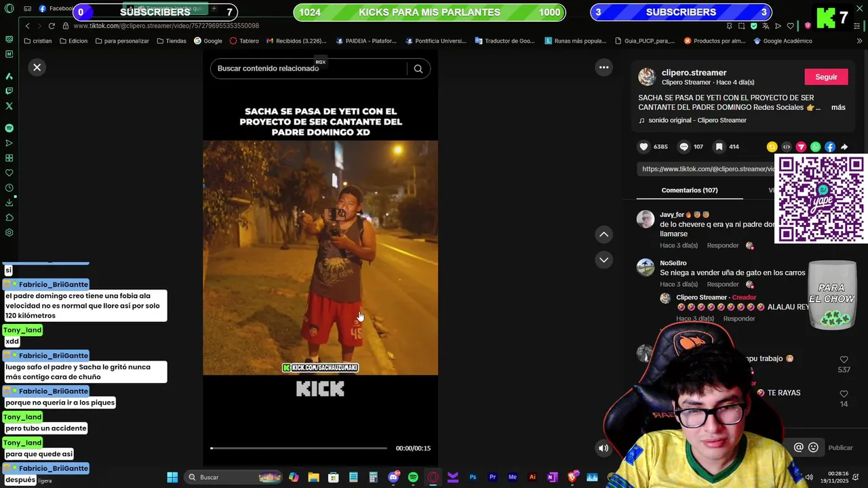Screen dimensions: 868x488
Task: Click the yellow repost icon
Action: [x=772, y=146]
